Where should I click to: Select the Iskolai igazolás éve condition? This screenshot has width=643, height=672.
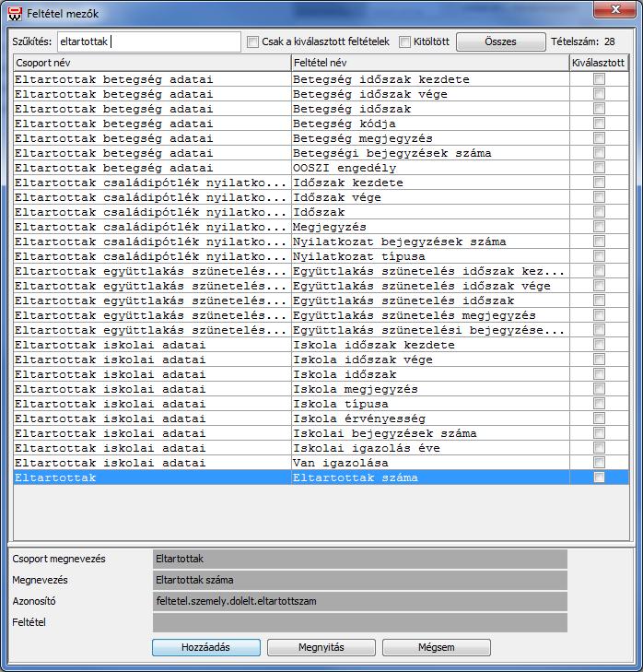click(x=321, y=448)
